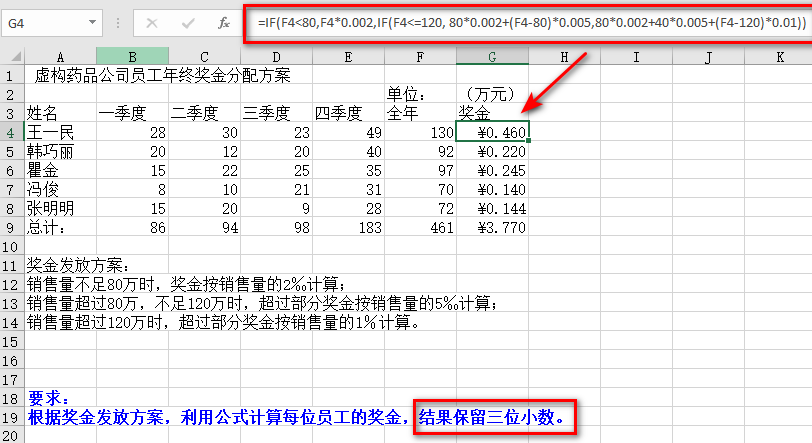The width and height of the screenshot is (812, 443).
Task: Click cell G4 showing ¥0.460
Action: [493, 132]
